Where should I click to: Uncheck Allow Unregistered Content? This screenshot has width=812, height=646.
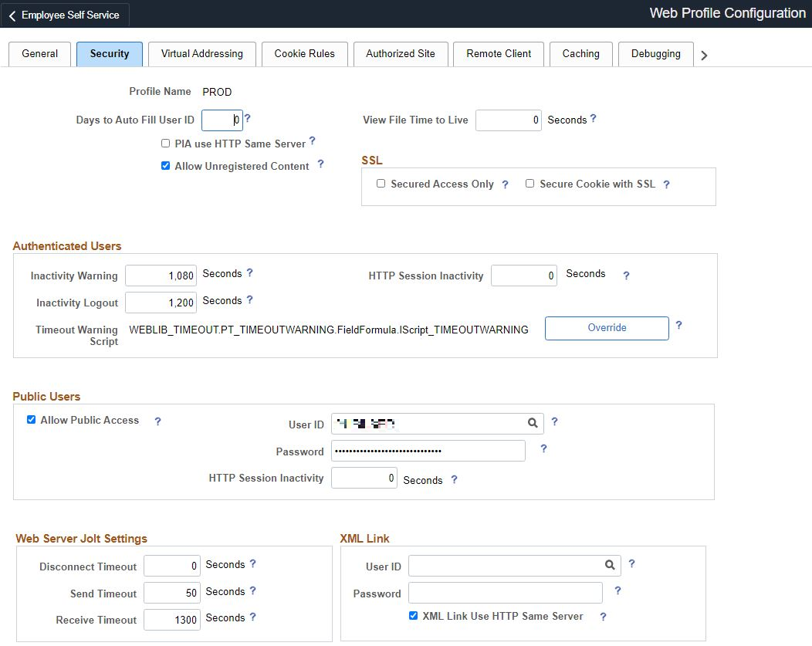(166, 166)
